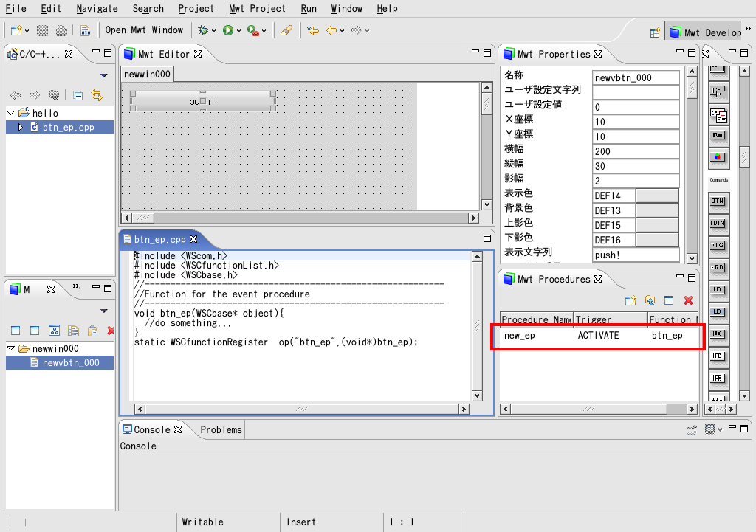Open the Debug dropdown arrow
Viewport: 756px width, 532px height.
(213, 31)
